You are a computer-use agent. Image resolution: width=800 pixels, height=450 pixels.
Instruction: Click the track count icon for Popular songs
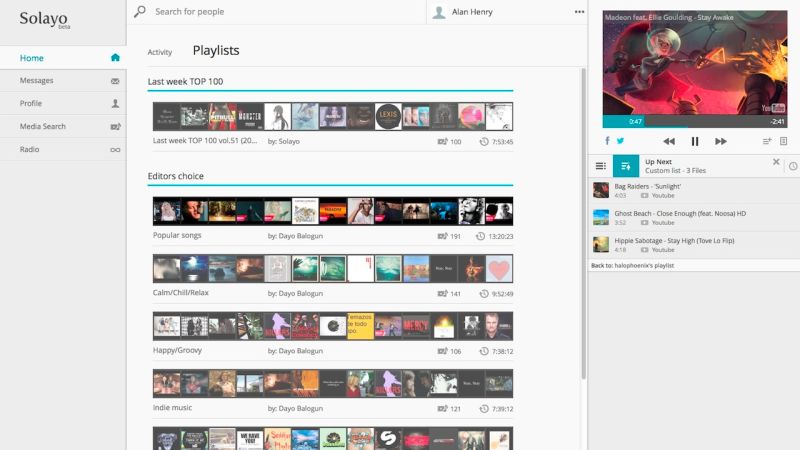pyautogui.click(x=442, y=236)
